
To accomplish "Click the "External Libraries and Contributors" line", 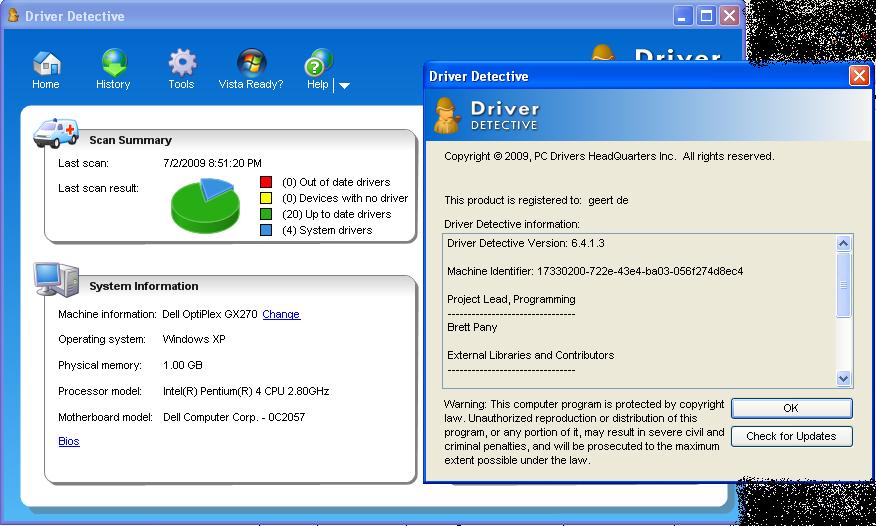I will point(531,355).
